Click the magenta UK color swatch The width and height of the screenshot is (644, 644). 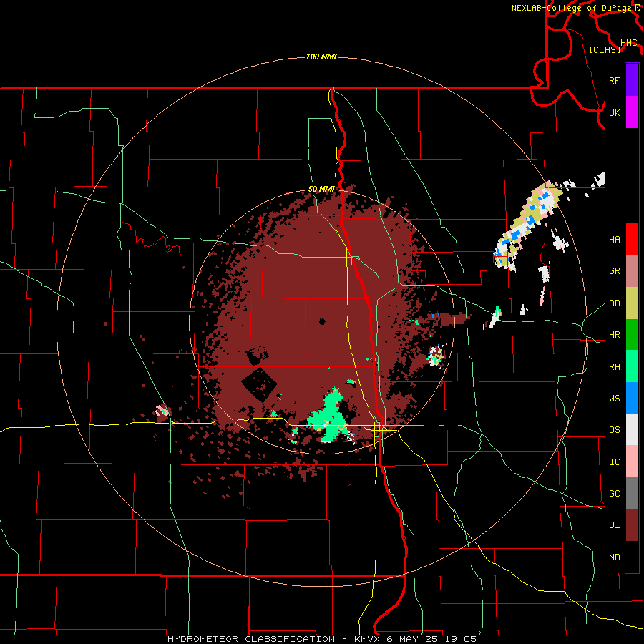(632, 112)
